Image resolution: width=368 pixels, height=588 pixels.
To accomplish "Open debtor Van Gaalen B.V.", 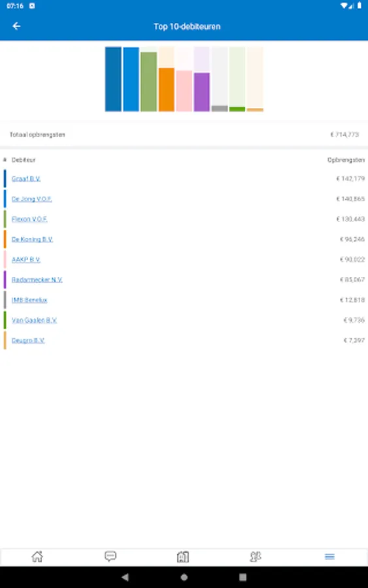I will pos(34,320).
